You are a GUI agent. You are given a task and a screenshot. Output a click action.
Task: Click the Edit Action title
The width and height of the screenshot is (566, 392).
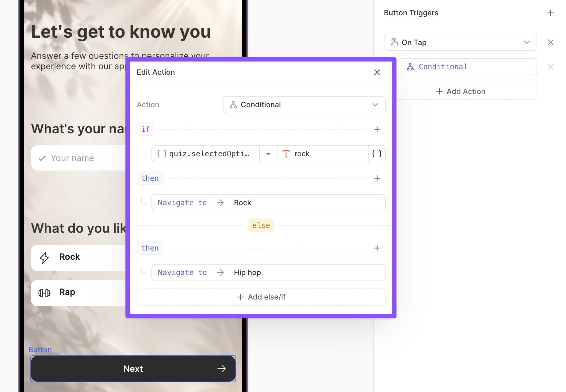pos(156,72)
